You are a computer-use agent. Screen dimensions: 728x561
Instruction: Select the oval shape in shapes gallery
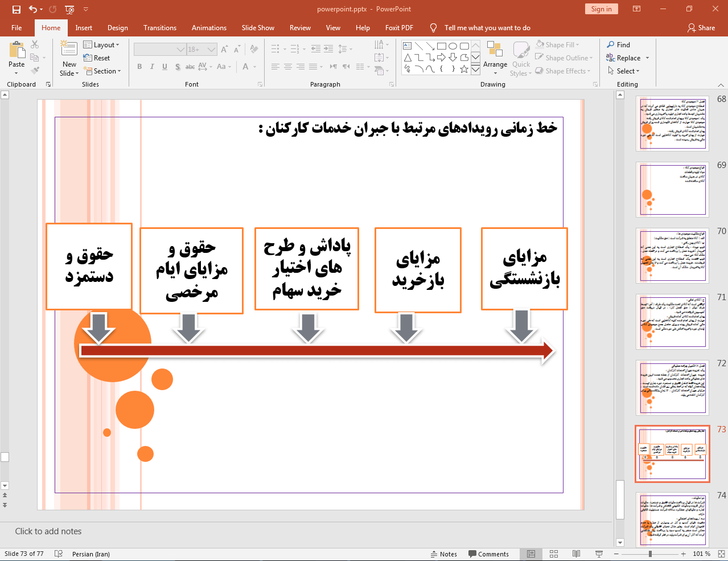[453, 46]
